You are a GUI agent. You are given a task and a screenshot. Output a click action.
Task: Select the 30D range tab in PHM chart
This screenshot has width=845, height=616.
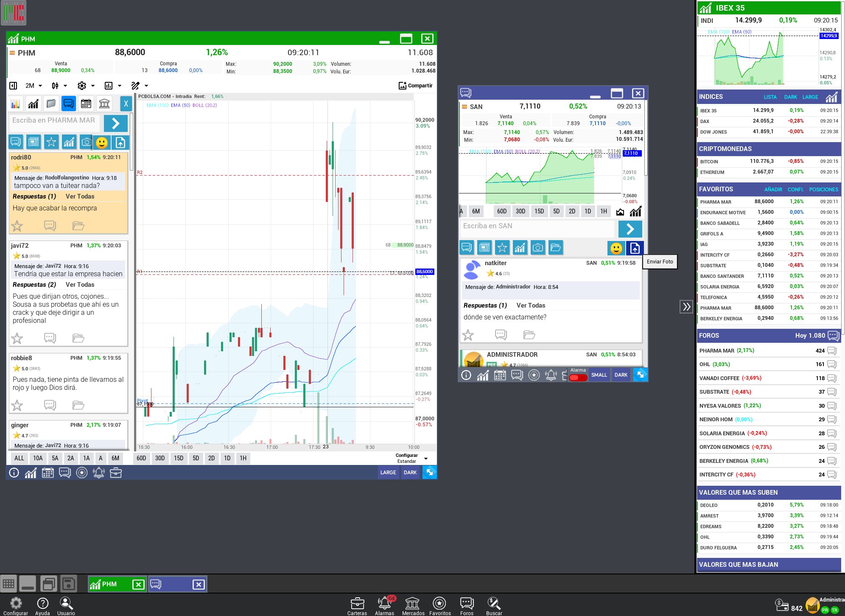coord(160,458)
